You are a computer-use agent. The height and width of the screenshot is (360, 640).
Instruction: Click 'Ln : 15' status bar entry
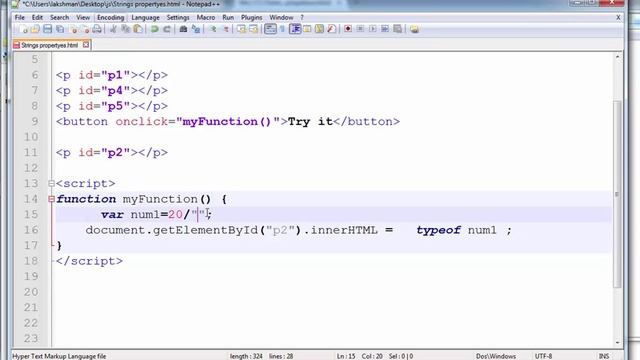click(x=346, y=356)
